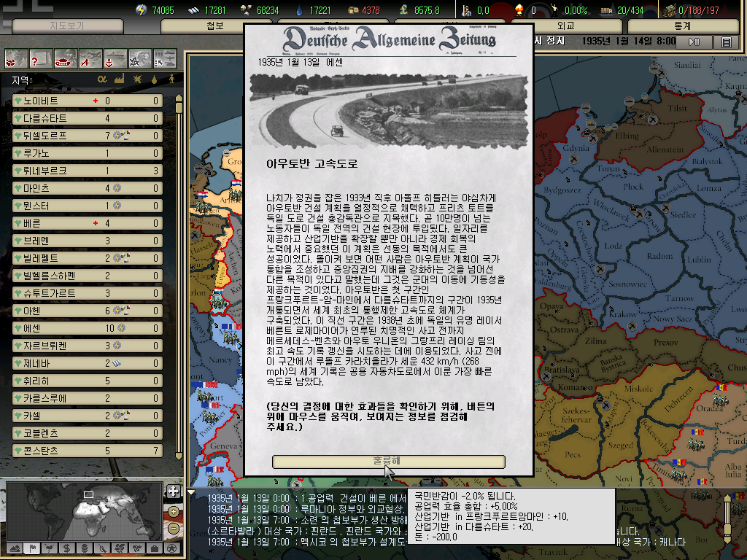The image size is (747, 560).
Task: Zoom in the map with plus button
Action: point(174,512)
